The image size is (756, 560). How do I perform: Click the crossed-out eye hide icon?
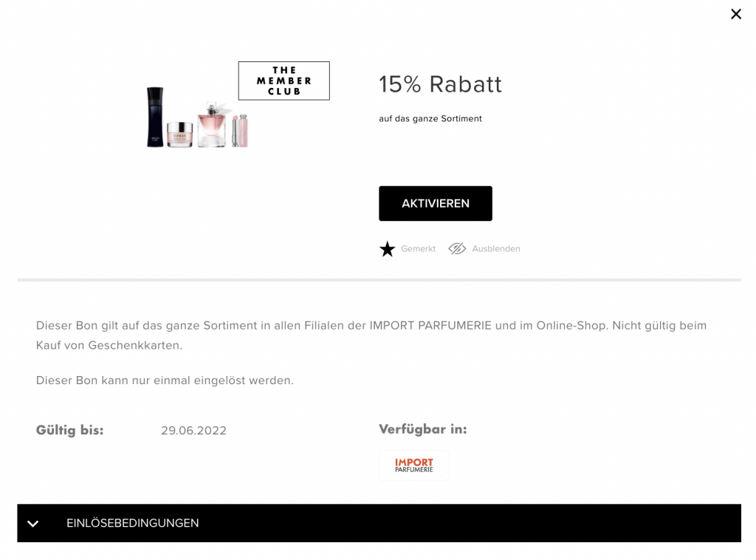tap(457, 249)
